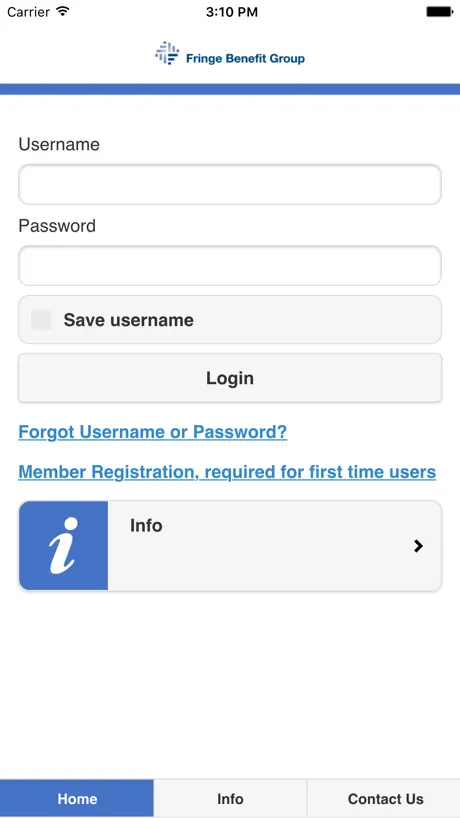Click the Fringe Benefit Group logo icon
Viewport: 460px width, 818px height.
point(167,53)
